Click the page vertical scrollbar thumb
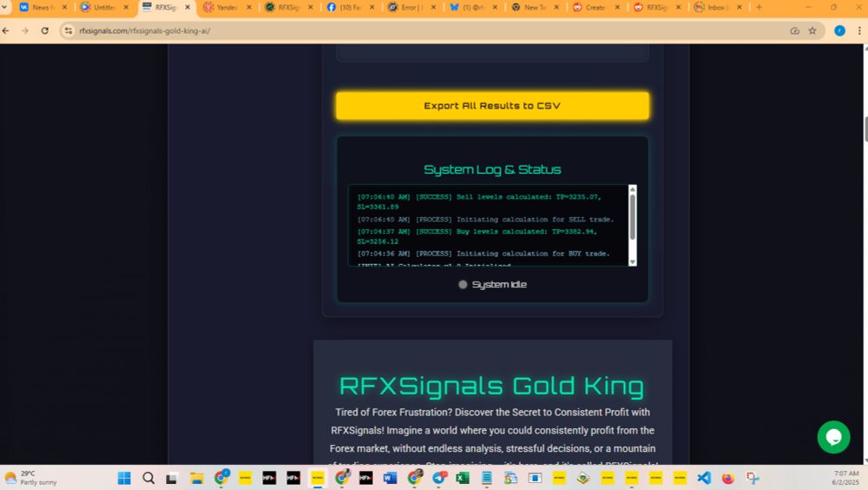The width and height of the screenshot is (868, 490). pyautogui.click(x=865, y=129)
